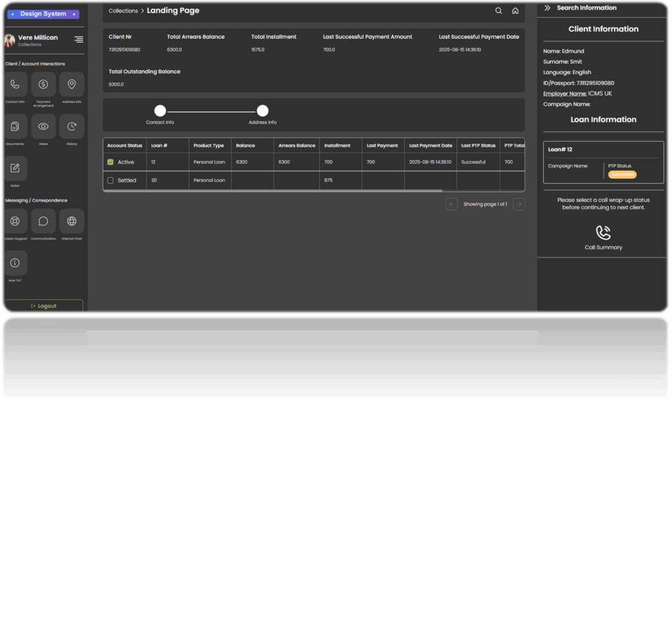The width and height of the screenshot is (672, 631).
Task: Open the Notes editor
Action: tap(15, 169)
